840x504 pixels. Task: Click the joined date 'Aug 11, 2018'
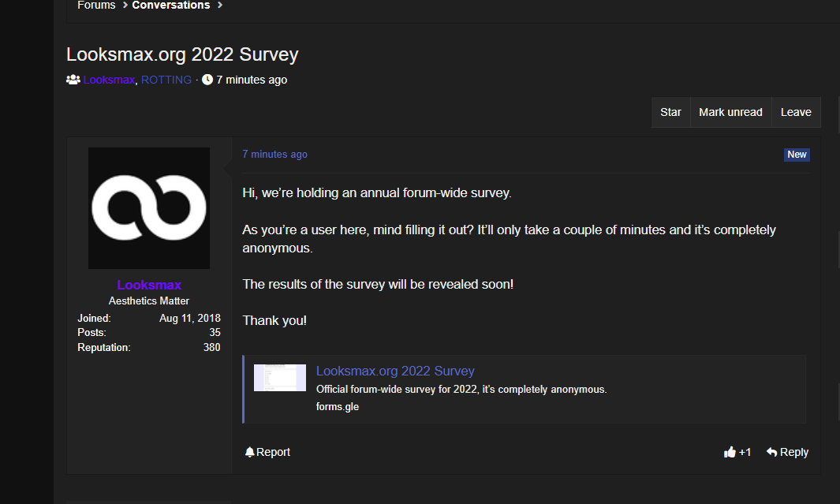click(x=189, y=318)
